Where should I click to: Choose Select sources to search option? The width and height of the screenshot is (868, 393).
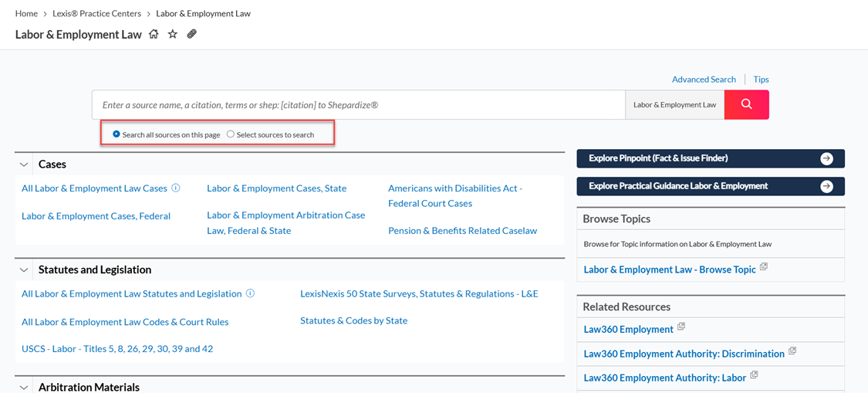270,134
